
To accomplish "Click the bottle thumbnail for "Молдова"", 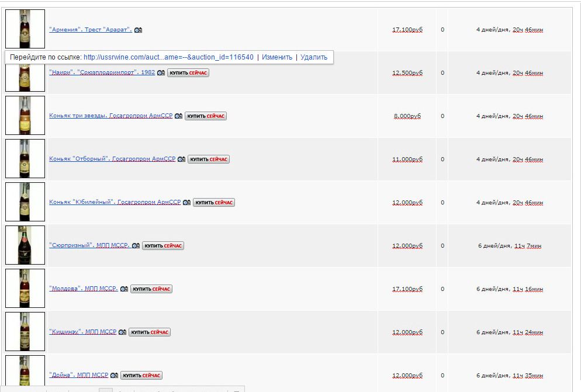I will pos(25,289).
